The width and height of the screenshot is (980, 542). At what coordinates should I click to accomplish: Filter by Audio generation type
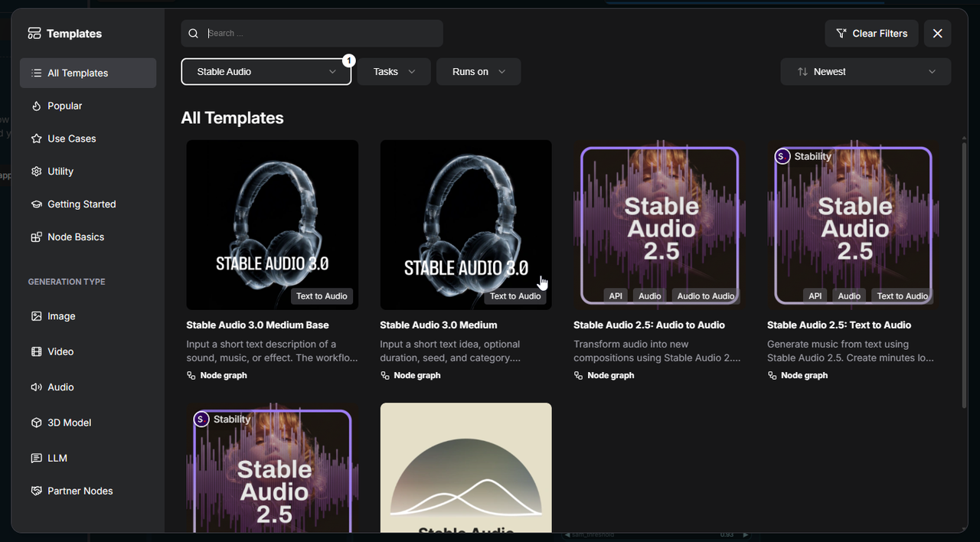[x=88, y=387]
